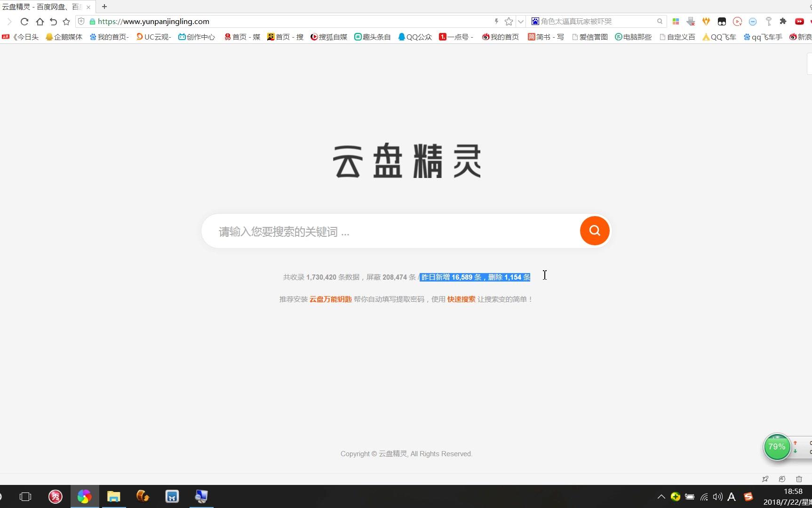
Task: Open the red 秀 app on taskbar
Action: 56,497
